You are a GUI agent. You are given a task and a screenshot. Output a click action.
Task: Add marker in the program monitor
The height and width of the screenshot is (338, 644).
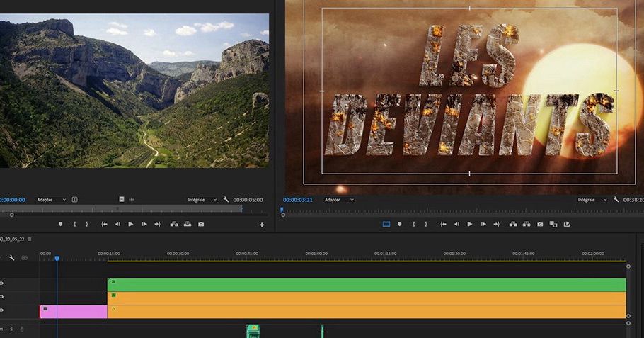point(400,225)
